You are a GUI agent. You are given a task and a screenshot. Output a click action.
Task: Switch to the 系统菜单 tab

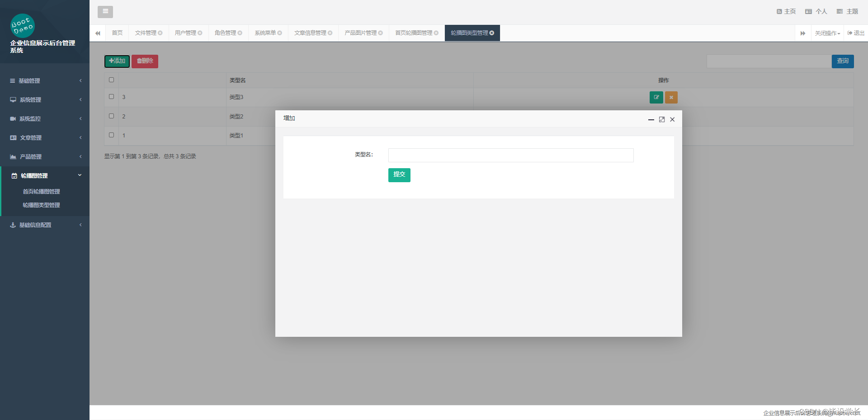pos(265,33)
